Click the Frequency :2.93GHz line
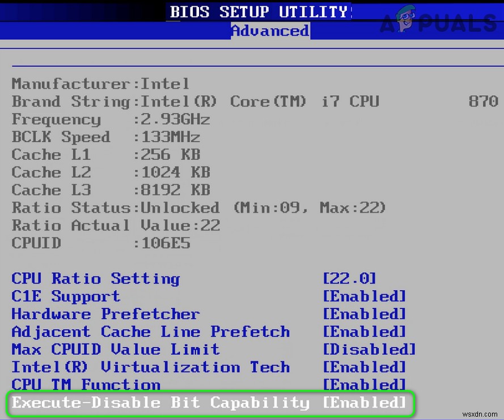 (111, 120)
